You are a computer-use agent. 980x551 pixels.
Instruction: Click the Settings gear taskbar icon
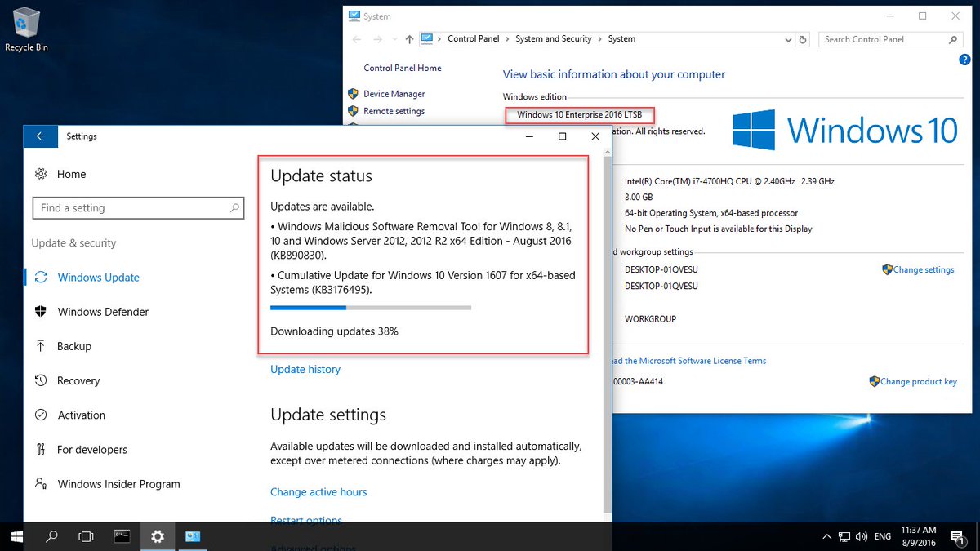[158, 536]
